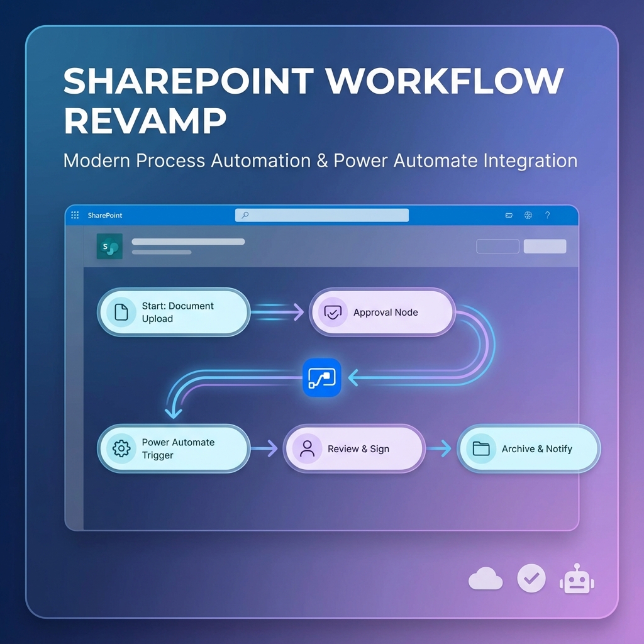
Task: Click the checkmark status badge at the bottom
Action: [531, 577]
